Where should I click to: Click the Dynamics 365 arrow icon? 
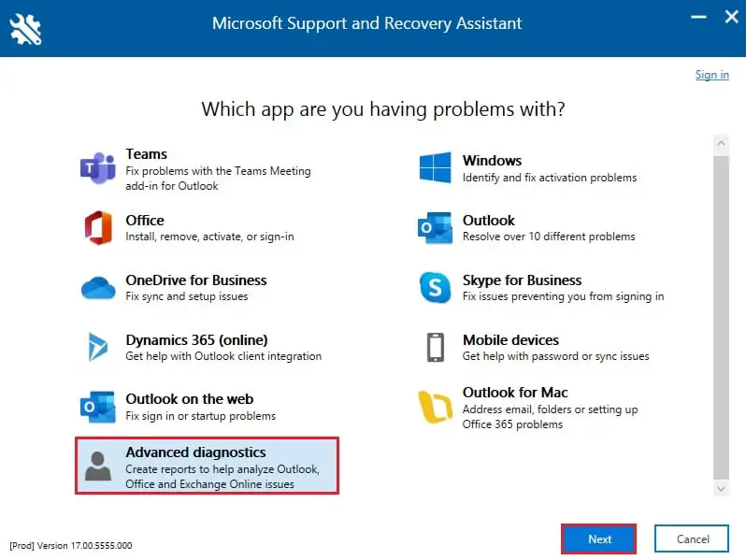coord(98,347)
